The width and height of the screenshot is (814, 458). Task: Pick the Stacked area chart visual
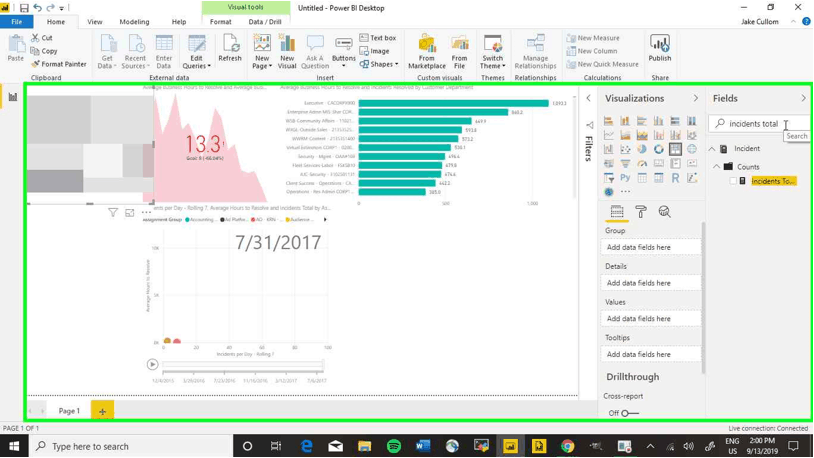pos(642,135)
